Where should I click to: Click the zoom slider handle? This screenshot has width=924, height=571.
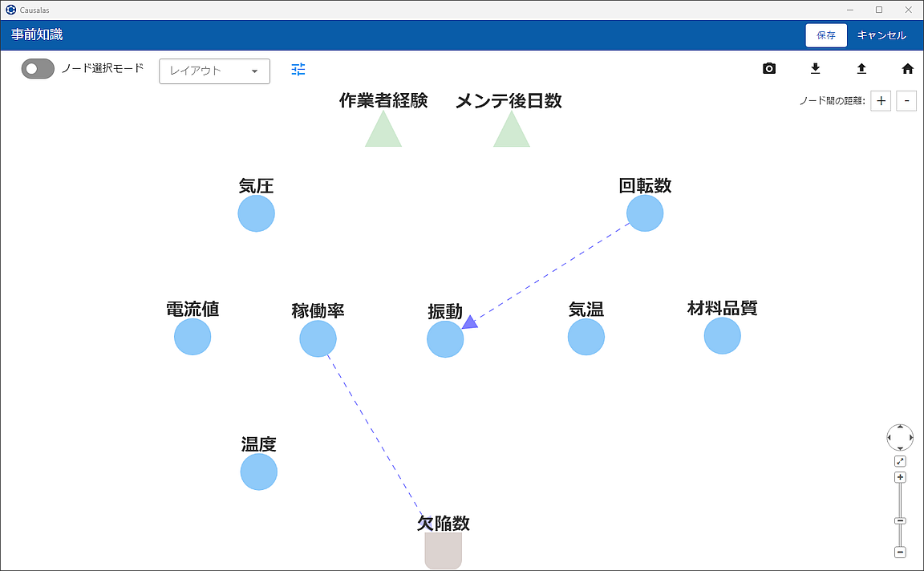(x=900, y=521)
